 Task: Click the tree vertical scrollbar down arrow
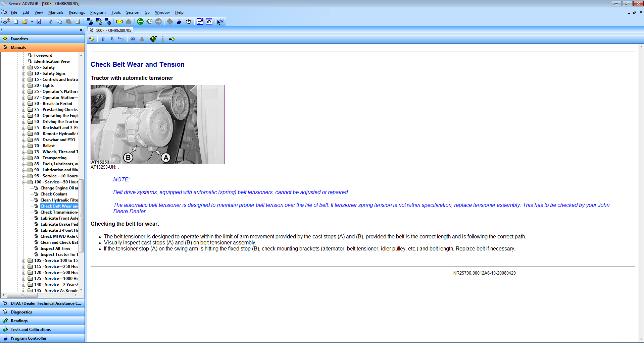point(81,290)
